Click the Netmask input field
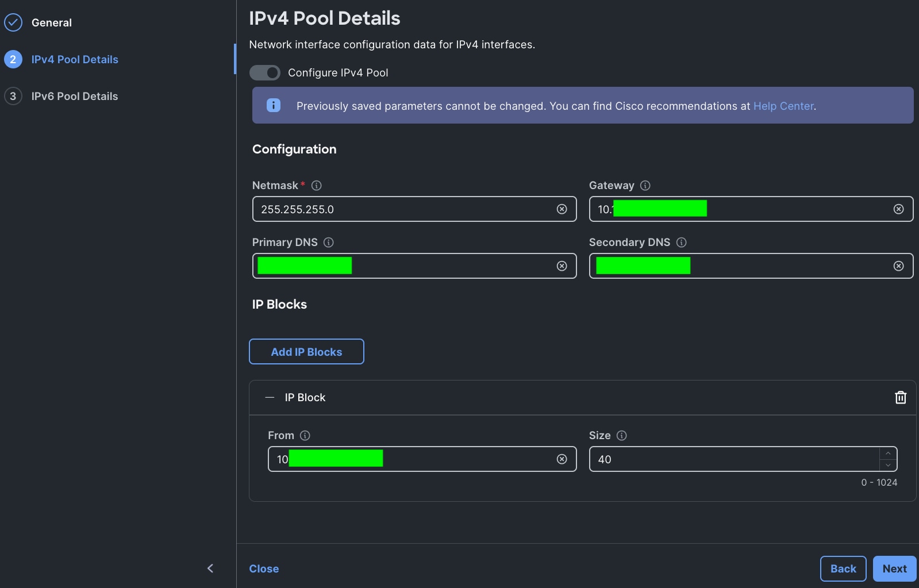This screenshot has height=588, width=919. 414,209
